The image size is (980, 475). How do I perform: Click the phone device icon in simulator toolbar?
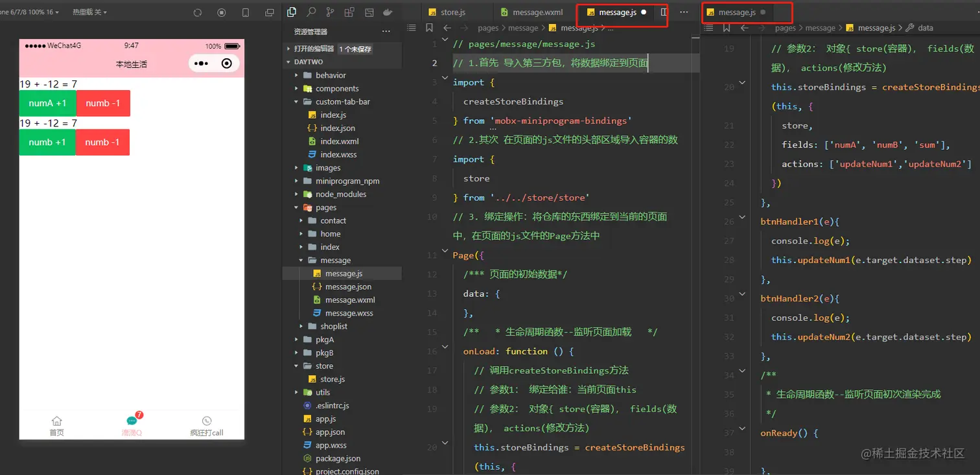coord(246,12)
